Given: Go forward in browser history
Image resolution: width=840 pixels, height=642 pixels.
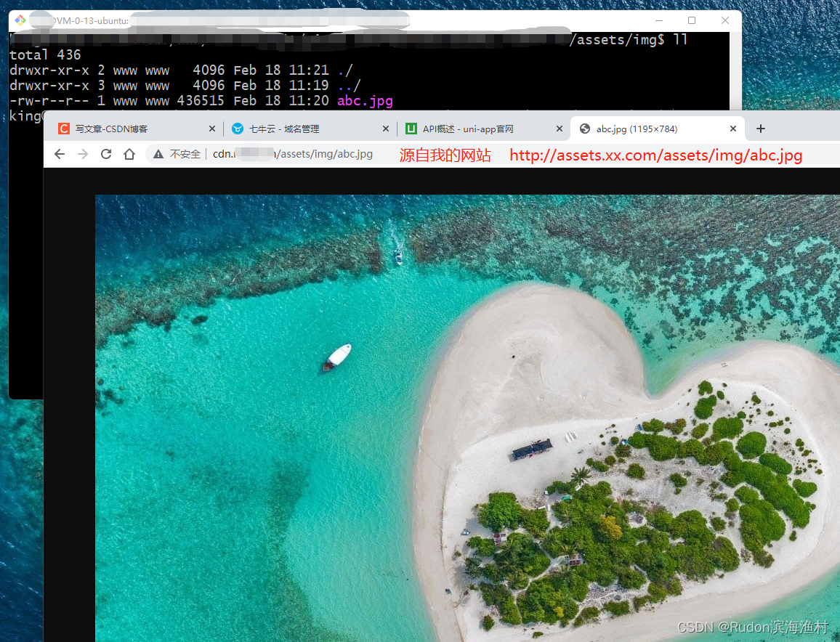Looking at the screenshot, I should pos(83,154).
